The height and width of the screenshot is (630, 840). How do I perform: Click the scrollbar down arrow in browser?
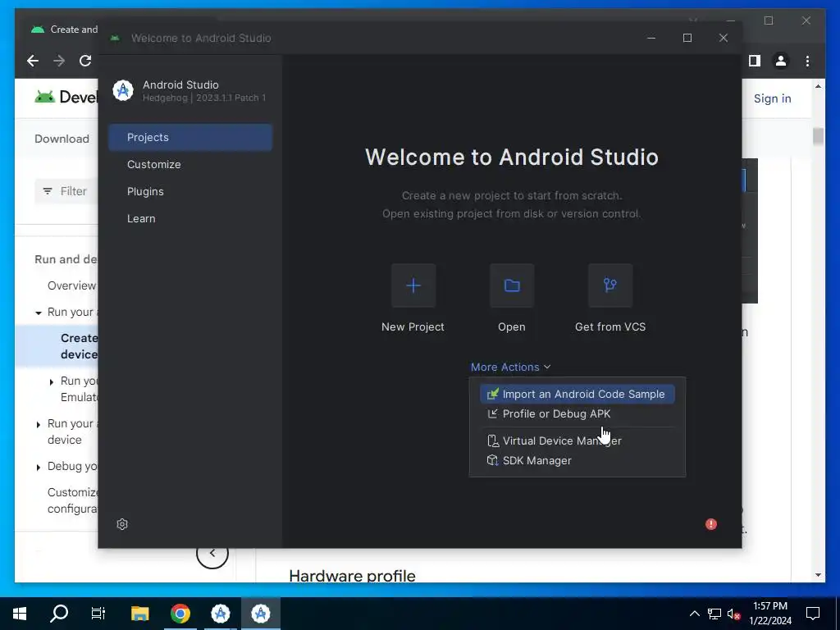tap(818, 575)
